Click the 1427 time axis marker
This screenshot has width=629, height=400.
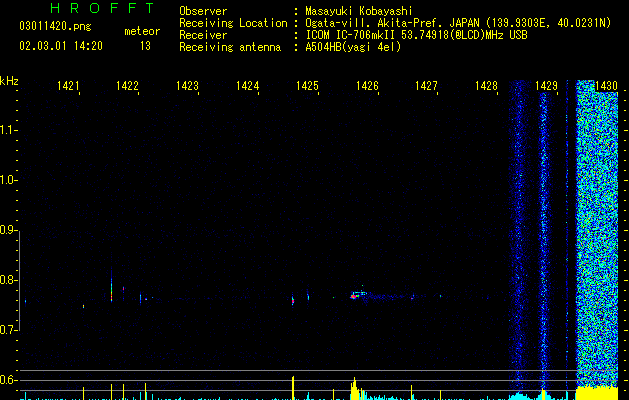coord(426,86)
